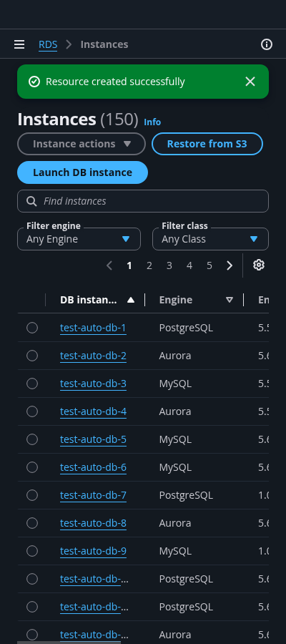The width and height of the screenshot is (286, 644).
Task: Go to next page arrow
Action: coord(230,265)
